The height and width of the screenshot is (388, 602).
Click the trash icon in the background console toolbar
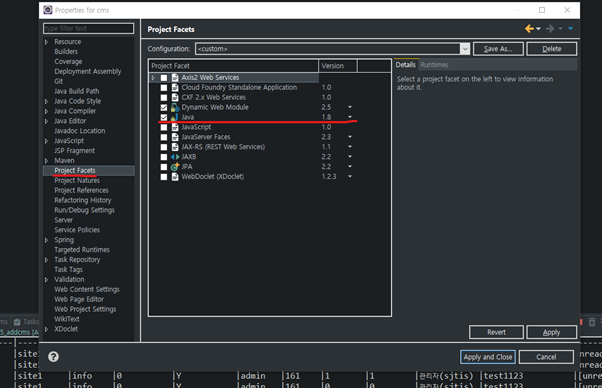pyautogui.click(x=592, y=322)
